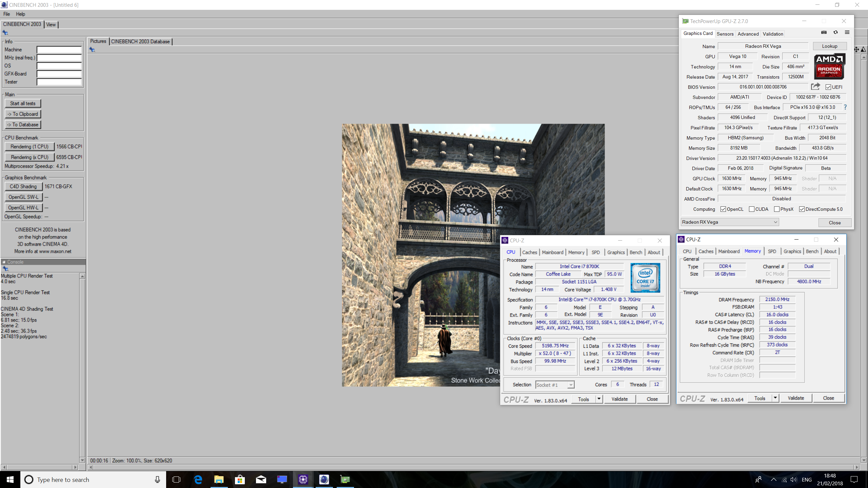
Task: Toggle UEFI checkbox in GPU-Z
Action: [828, 87]
